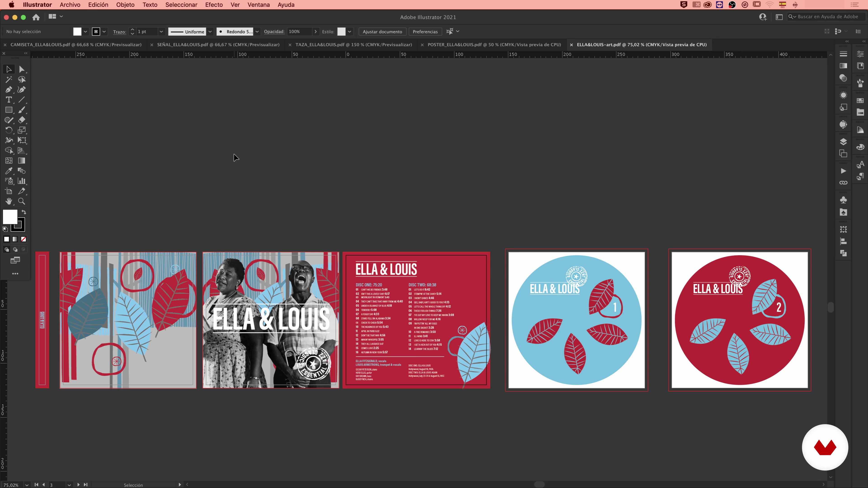
Task: Enable Draw Normal mode
Action: [x=6, y=250]
